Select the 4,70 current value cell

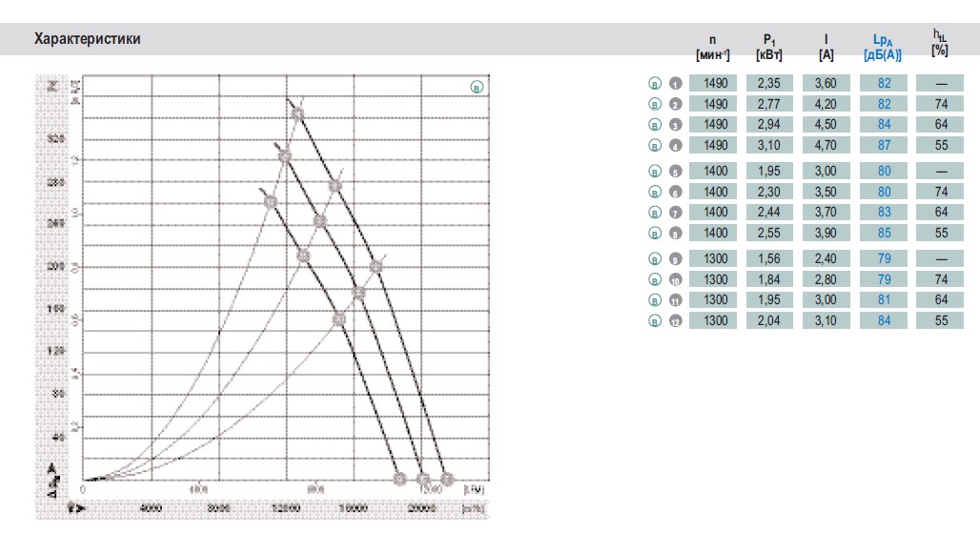pyautogui.click(x=826, y=145)
